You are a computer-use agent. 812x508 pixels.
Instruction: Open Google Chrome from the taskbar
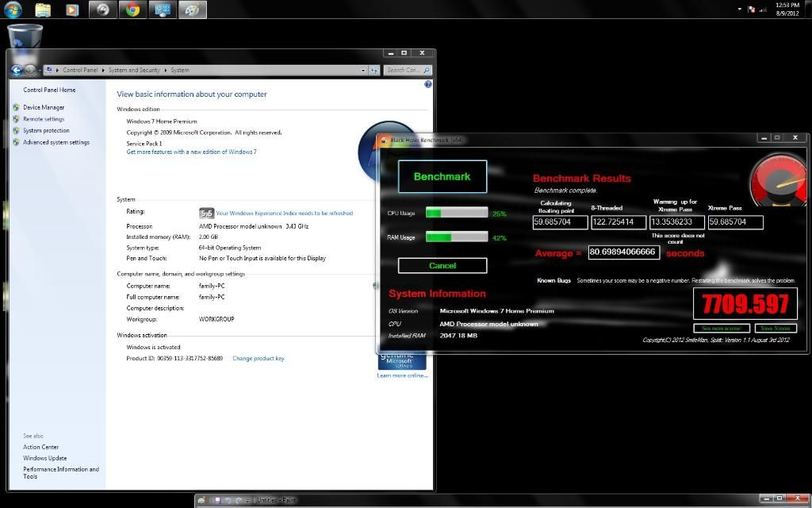pyautogui.click(x=132, y=10)
